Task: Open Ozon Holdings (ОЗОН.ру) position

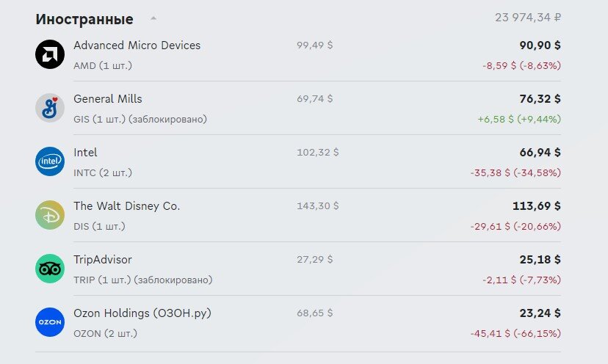Action: (x=142, y=313)
